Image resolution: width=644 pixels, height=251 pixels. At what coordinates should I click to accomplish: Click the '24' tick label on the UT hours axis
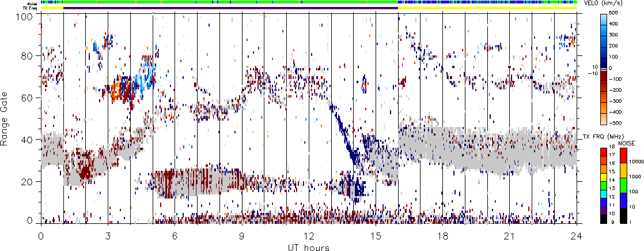pyautogui.click(x=577, y=236)
